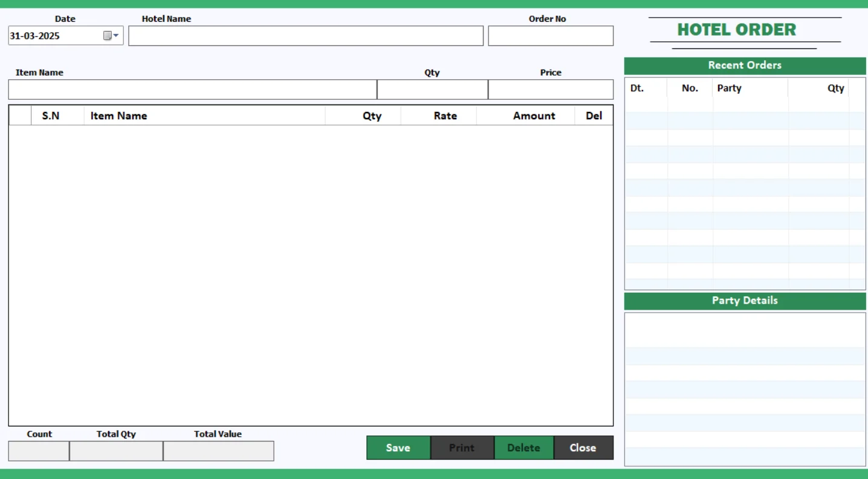Click the Recent Orders panel header
868x479 pixels.
745,65
